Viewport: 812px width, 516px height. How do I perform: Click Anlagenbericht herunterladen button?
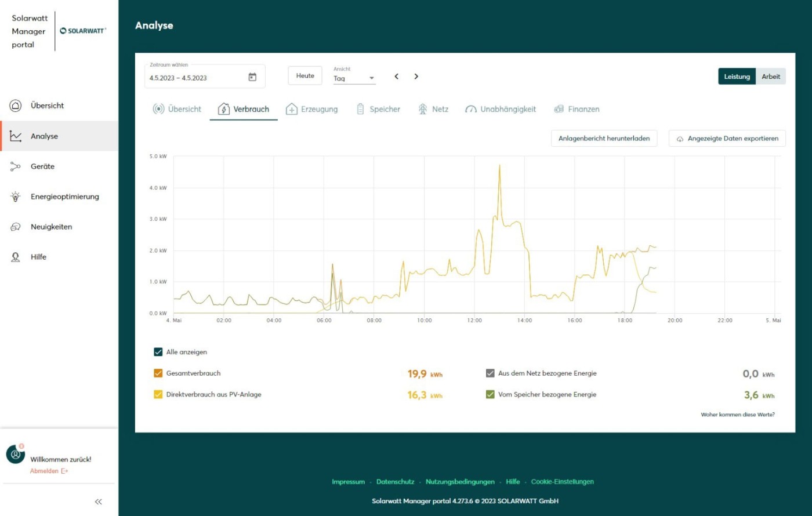[604, 139]
